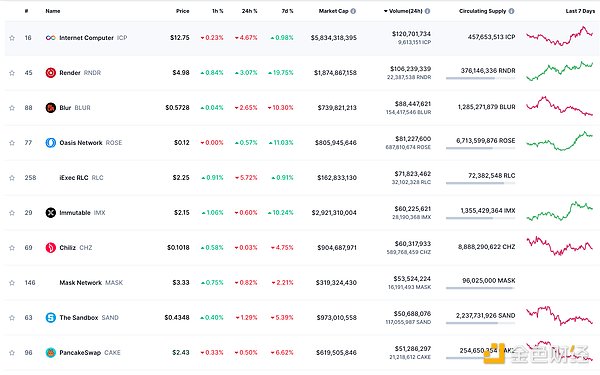Star Internet Computer to add to watchlist
The height and width of the screenshot is (375, 600).
click(x=12, y=38)
